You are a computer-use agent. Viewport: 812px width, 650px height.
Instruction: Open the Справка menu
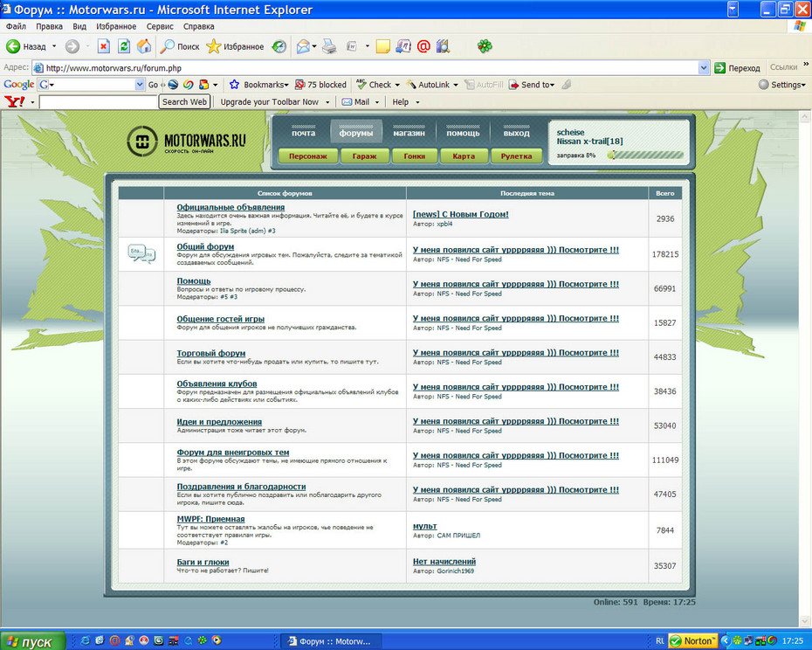coord(198,26)
